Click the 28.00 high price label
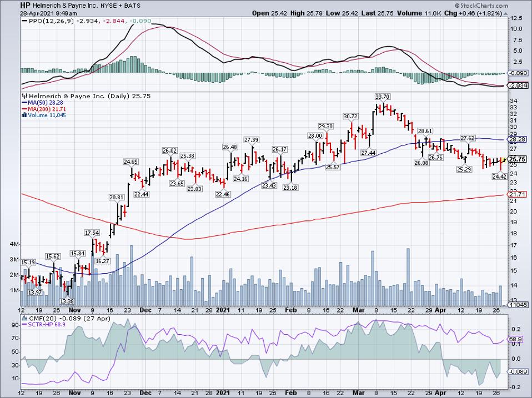This screenshot has height=398, width=532. coord(315,135)
